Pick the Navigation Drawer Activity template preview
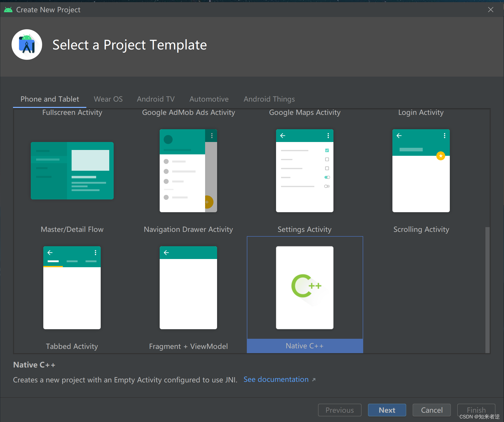This screenshot has height=422, width=504. [x=188, y=171]
